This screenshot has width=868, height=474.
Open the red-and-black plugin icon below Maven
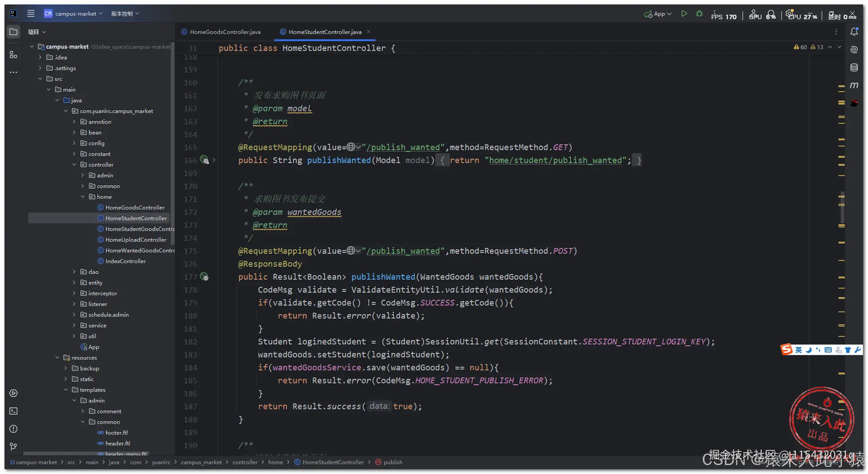pyautogui.click(x=854, y=103)
